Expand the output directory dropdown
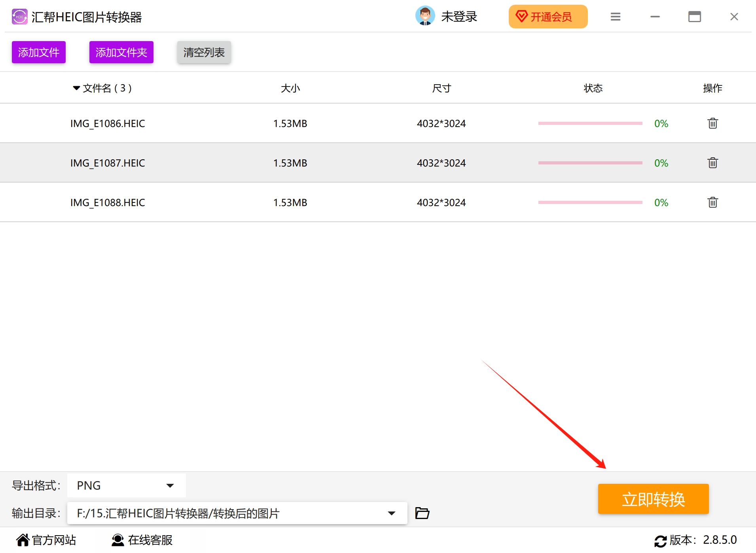This screenshot has height=553, width=756. [x=237, y=513]
